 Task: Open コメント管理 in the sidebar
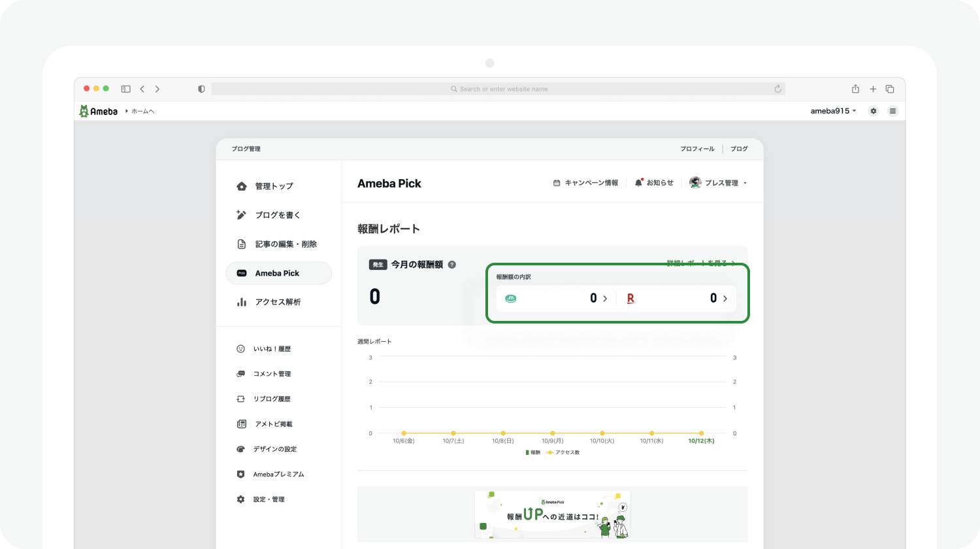(x=272, y=374)
